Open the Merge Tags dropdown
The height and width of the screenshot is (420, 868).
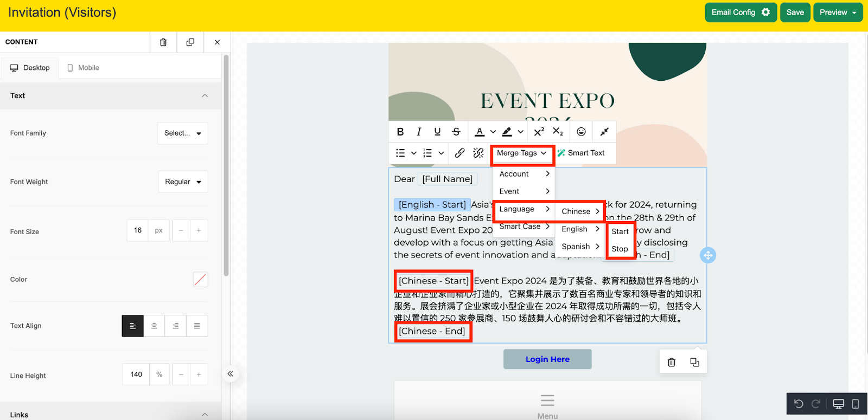click(522, 153)
